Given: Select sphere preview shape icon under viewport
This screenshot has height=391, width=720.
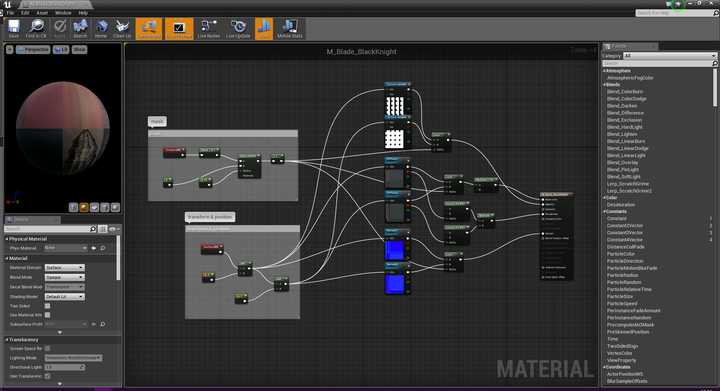Looking at the screenshot, I should tap(84, 207).
